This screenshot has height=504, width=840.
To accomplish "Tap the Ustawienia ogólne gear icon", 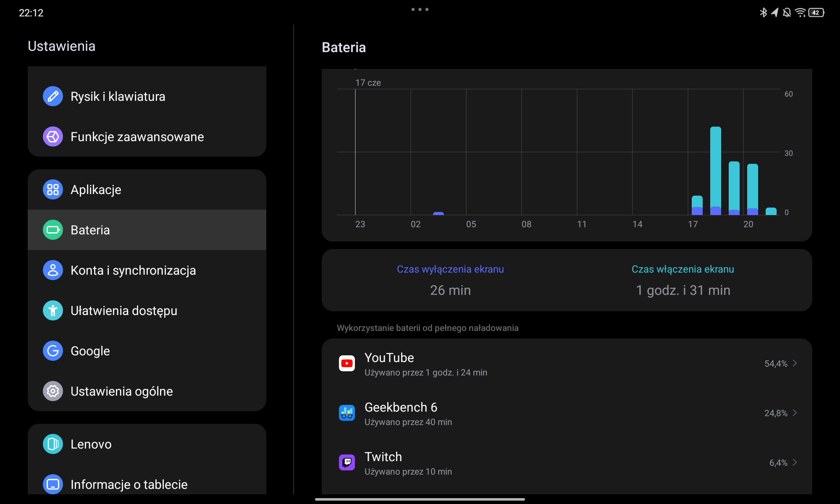I will pyautogui.click(x=53, y=391).
